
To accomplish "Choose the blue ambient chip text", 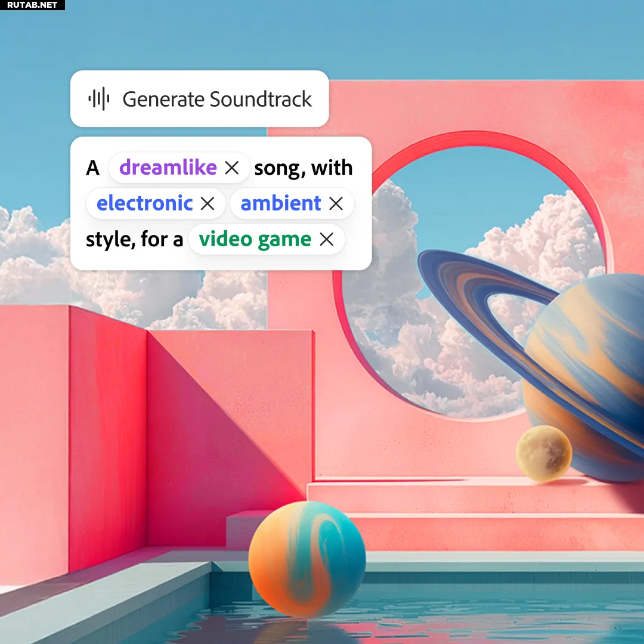I will (x=280, y=203).
